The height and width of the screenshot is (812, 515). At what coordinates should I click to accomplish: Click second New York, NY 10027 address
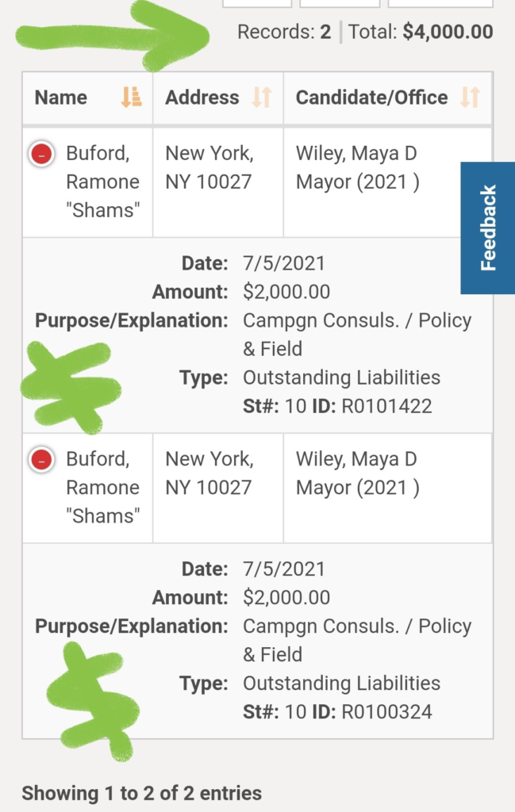(x=209, y=473)
